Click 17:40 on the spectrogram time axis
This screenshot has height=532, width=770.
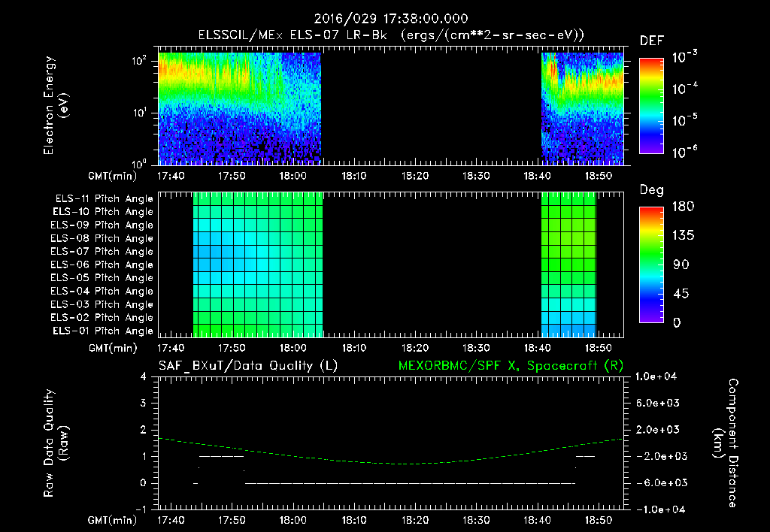coord(171,176)
